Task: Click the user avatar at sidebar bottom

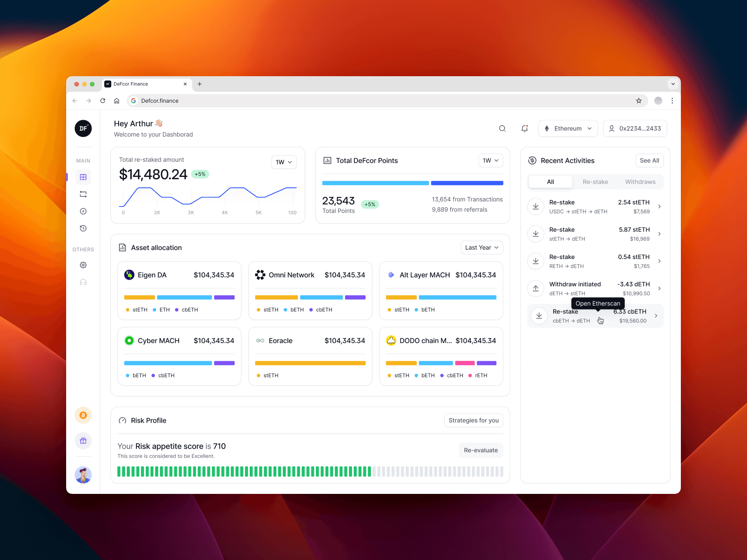Action: coord(83,475)
